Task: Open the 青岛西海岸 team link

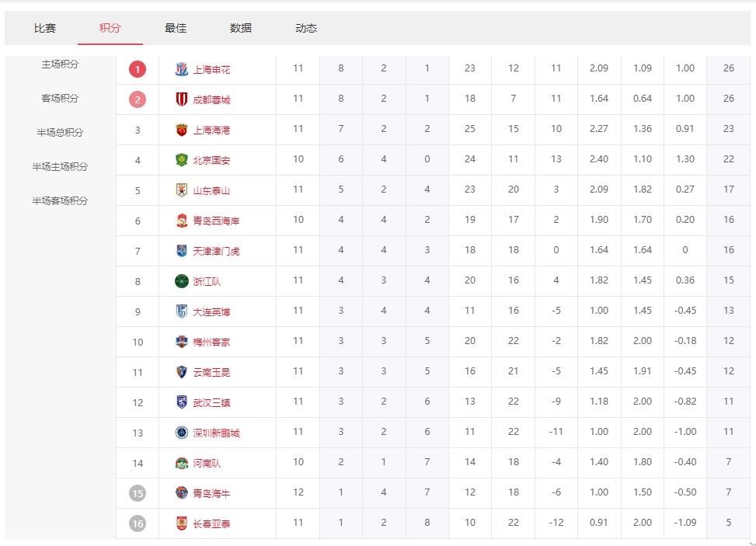Action: click(216, 221)
